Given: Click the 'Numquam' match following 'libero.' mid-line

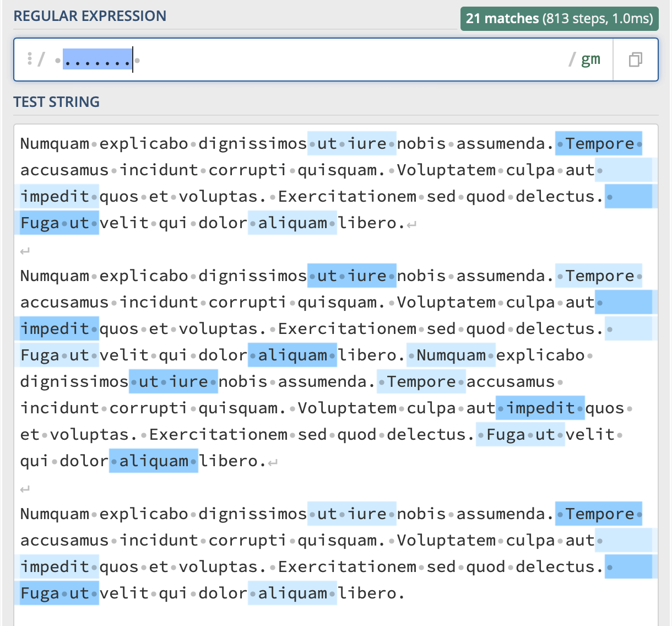Looking at the screenshot, I should [451, 355].
